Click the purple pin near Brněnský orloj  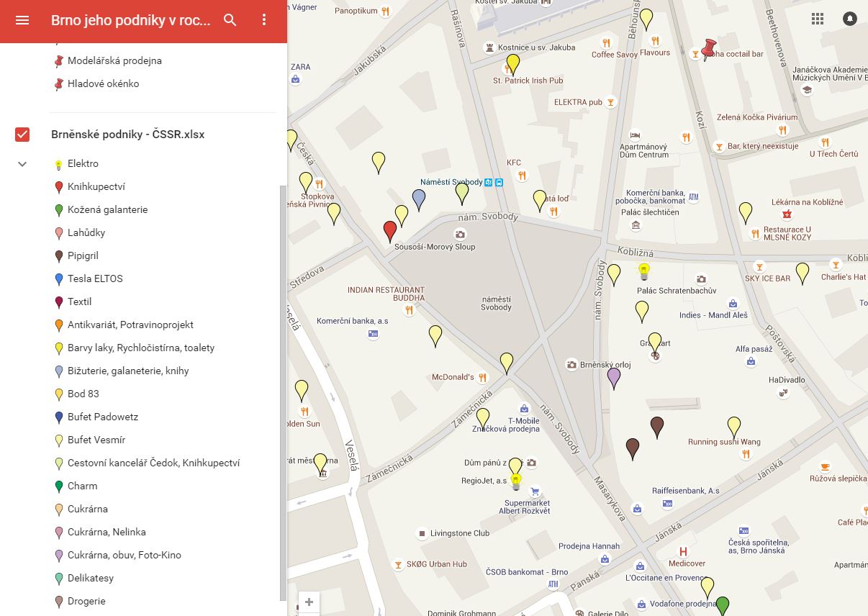click(x=614, y=378)
